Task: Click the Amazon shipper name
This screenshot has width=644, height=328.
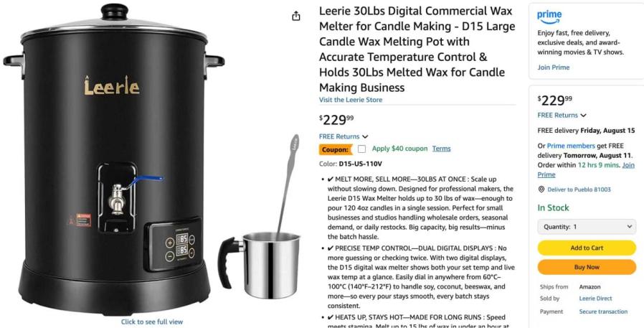Action: click(589, 287)
